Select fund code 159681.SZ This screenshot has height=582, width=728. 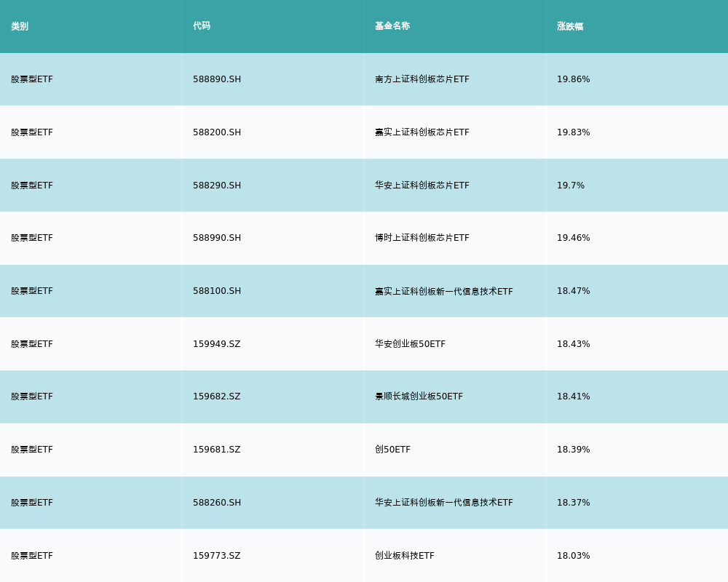[217, 450]
